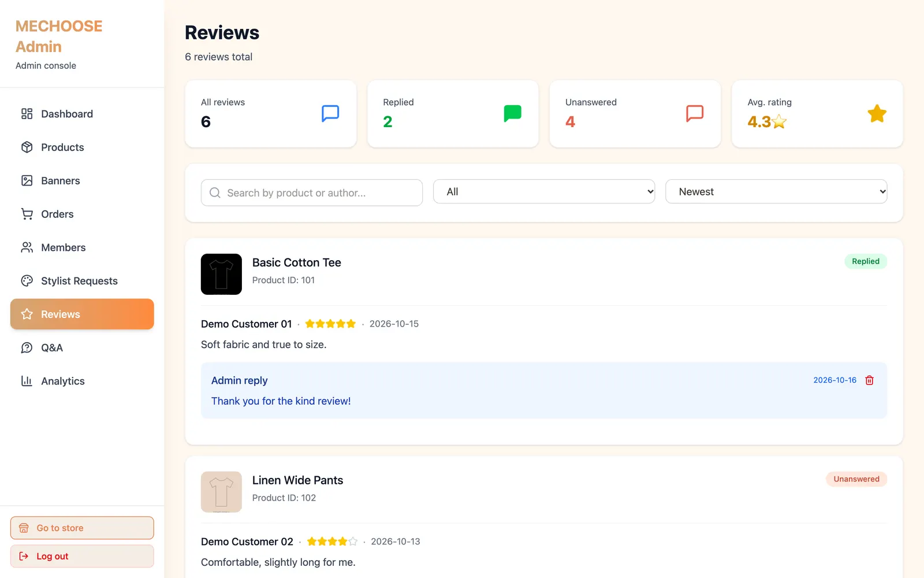Screen dimensions: 924x578
Task: Delete the admin reply with trash icon
Action: tap(870, 380)
